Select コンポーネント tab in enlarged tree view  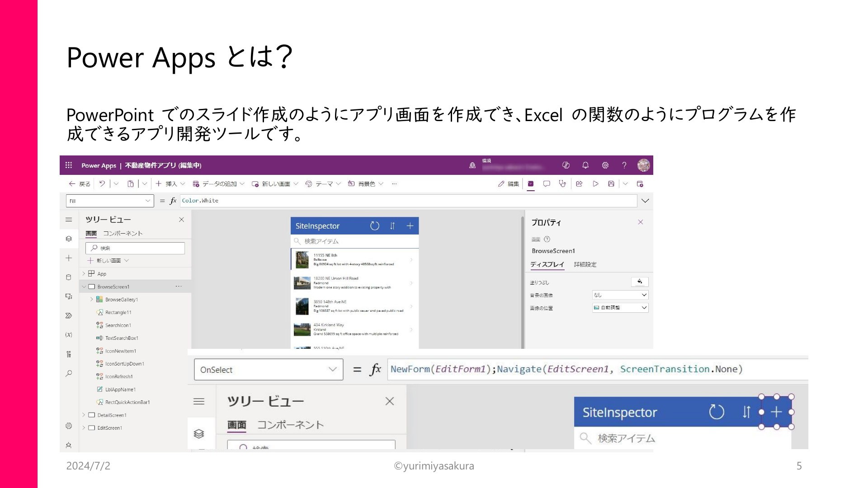291,425
